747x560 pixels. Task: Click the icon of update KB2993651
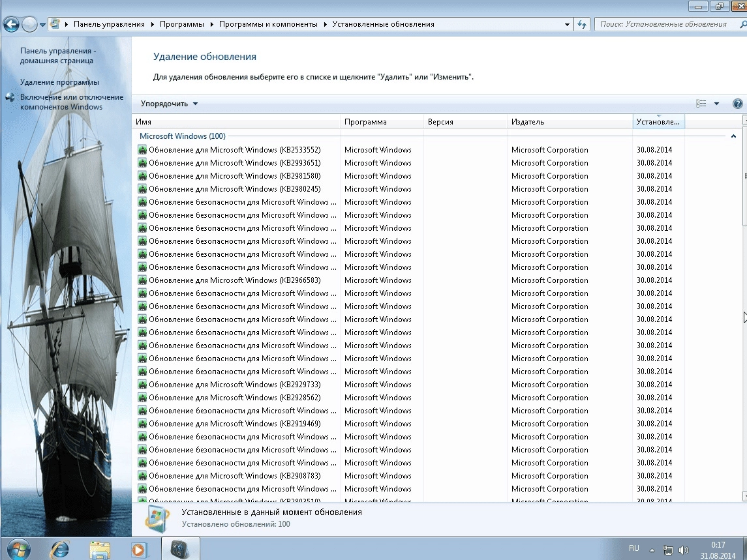[142, 163]
